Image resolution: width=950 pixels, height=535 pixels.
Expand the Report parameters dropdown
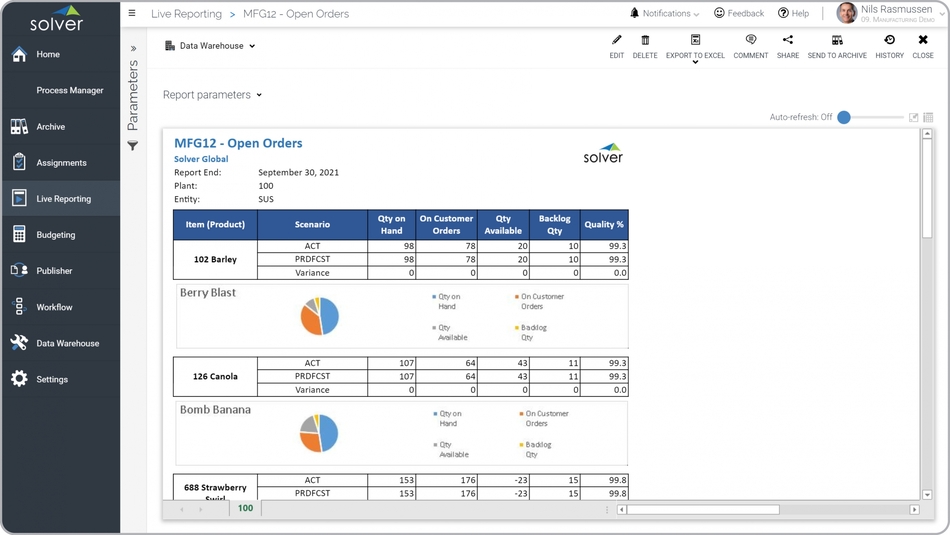pyautogui.click(x=212, y=95)
